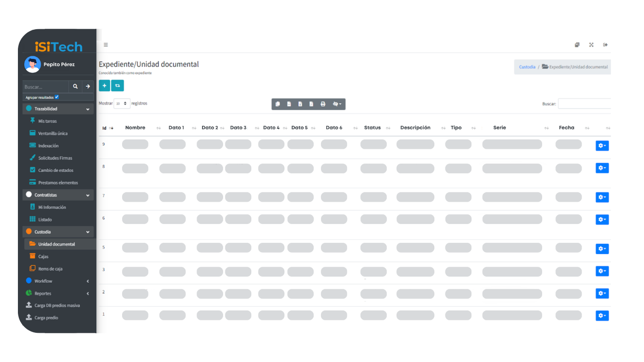Toggle the hamburger sidebar menu icon

pyautogui.click(x=106, y=45)
